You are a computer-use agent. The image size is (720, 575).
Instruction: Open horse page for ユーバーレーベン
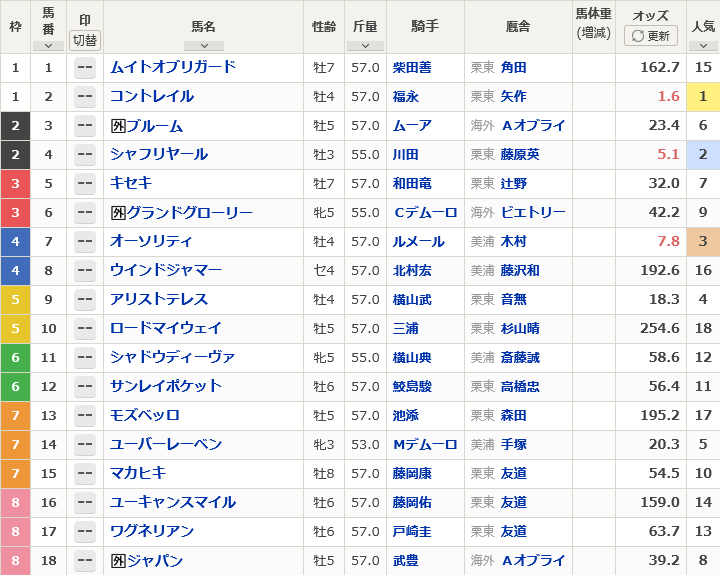click(166, 444)
